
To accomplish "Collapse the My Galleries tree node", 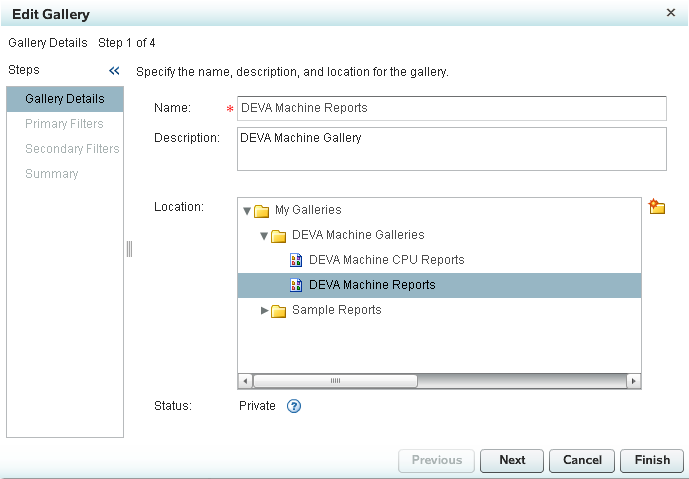I will pos(247,211).
